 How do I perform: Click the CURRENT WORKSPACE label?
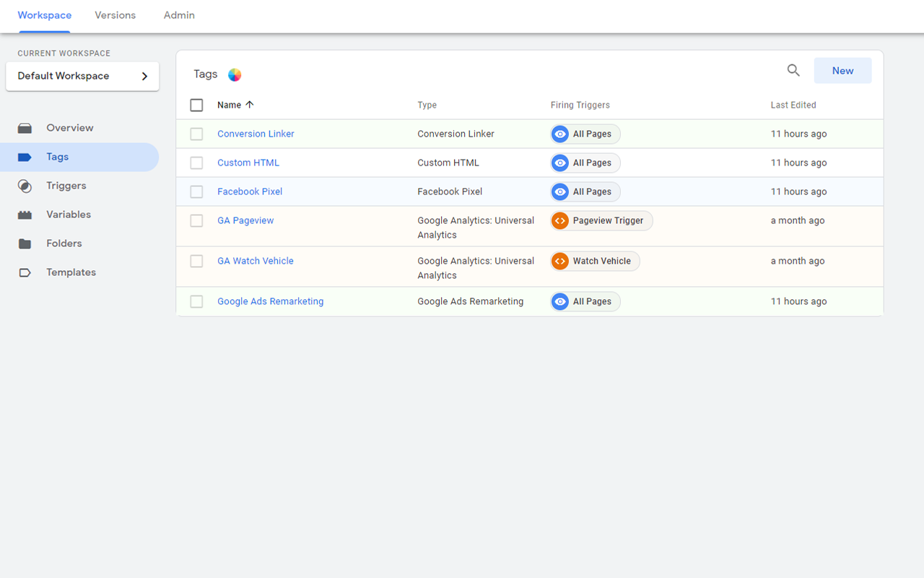(x=64, y=53)
